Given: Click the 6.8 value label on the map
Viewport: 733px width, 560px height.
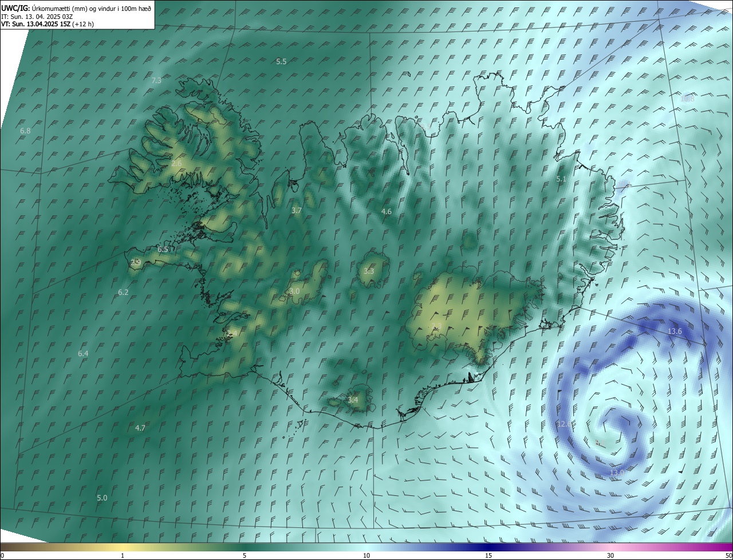Looking at the screenshot, I should click(x=25, y=131).
